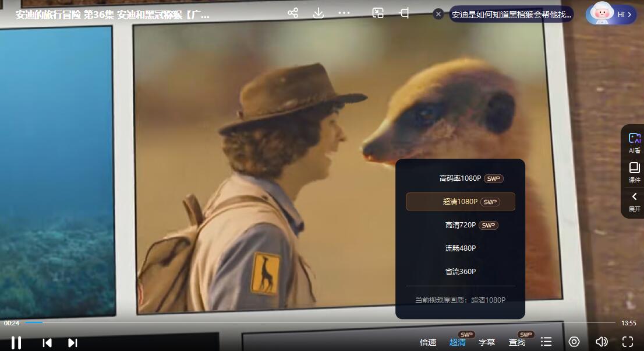Viewport: 644px width, 351px height.
Task: Share the video with the share icon
Action: 293,13
